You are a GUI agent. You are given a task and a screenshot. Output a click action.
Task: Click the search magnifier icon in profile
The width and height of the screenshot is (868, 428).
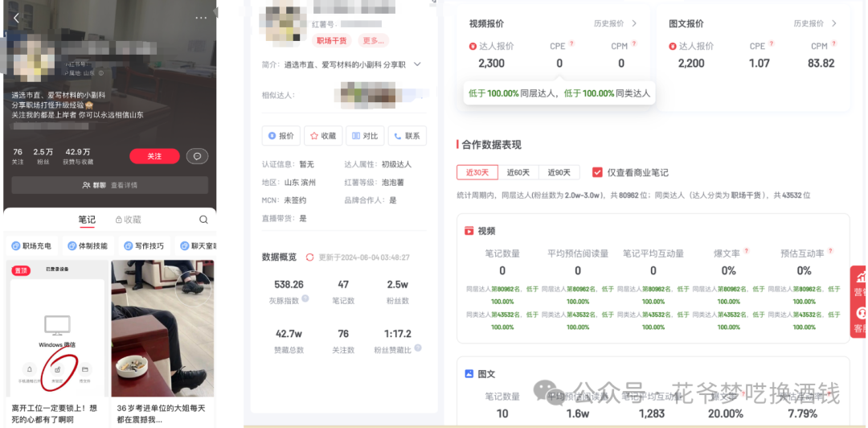203,220
